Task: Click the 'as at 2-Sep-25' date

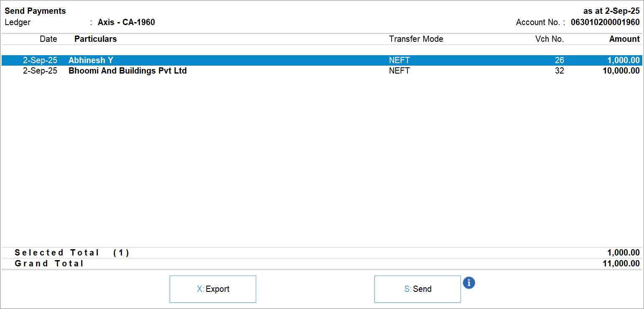Action: coord(611,11)
